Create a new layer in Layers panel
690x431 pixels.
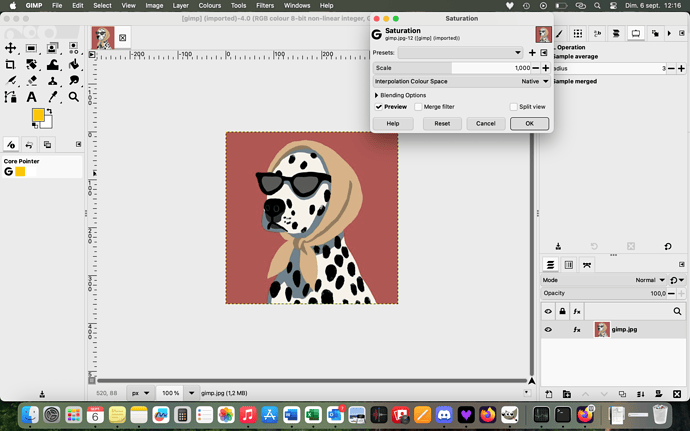click(x=549, y=394)
